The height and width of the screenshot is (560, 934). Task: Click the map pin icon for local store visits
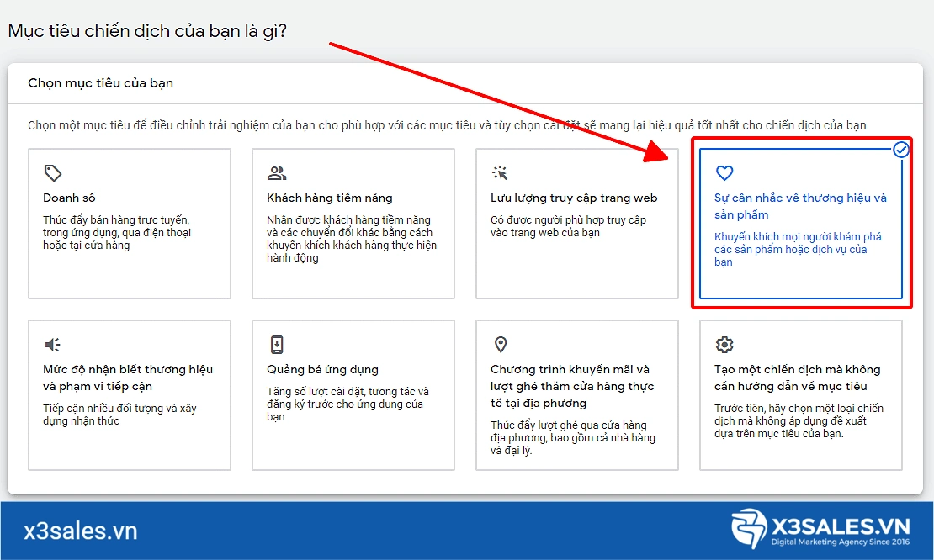[x=501, y=345]
